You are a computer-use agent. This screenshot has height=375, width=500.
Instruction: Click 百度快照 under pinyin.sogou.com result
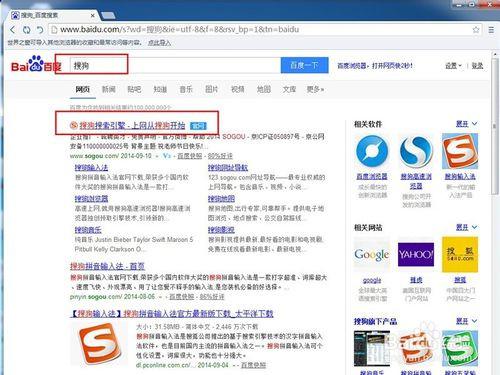(182, 296)
